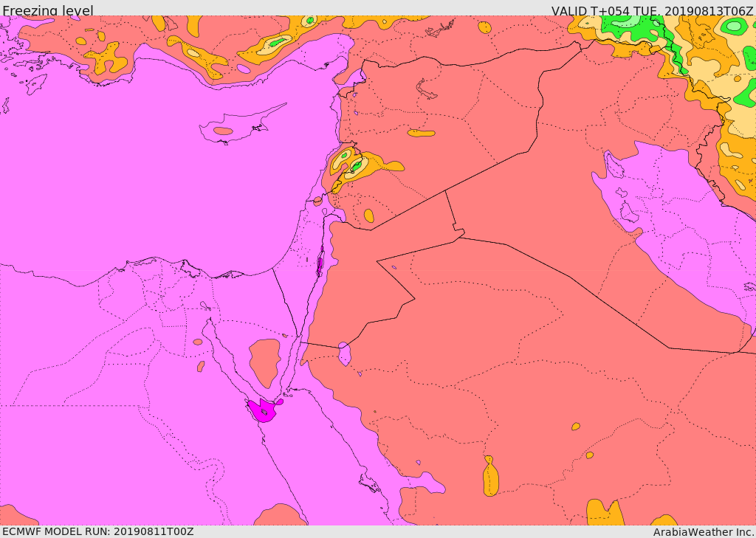The height and width of the screenshot is (538, 756).
Task: Click the 'ArabiaWeather Inc' credit text
Action: pos(704,532)
